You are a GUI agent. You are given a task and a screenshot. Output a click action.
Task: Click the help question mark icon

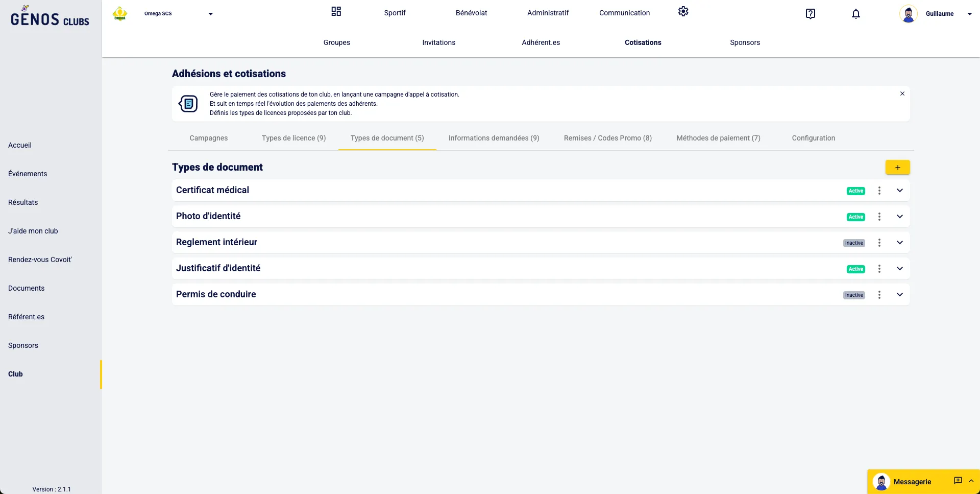810,14
